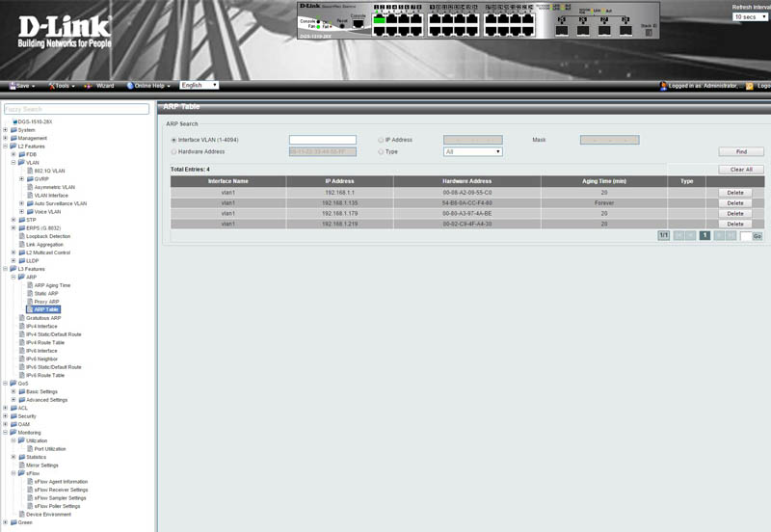The image size is (771, 532).
Task: Click the Gratuitous ARP page icon
Action: click(21, 318)
